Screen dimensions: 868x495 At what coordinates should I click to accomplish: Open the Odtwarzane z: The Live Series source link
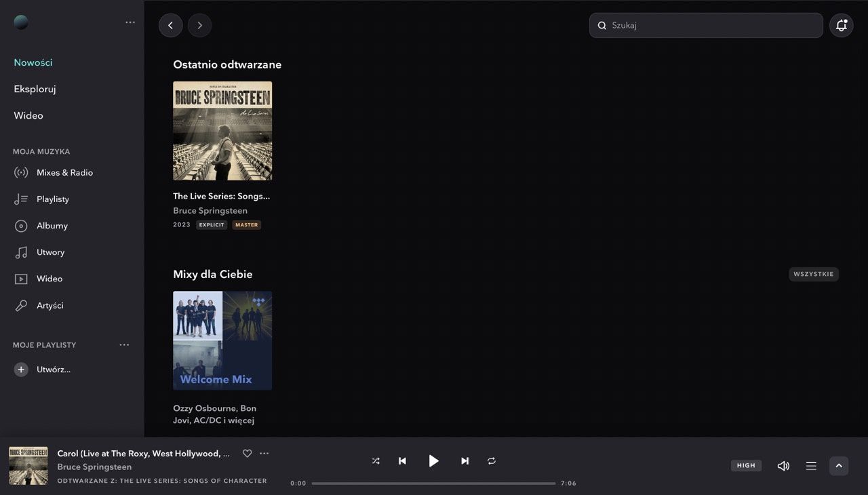[x=162, y=481]
